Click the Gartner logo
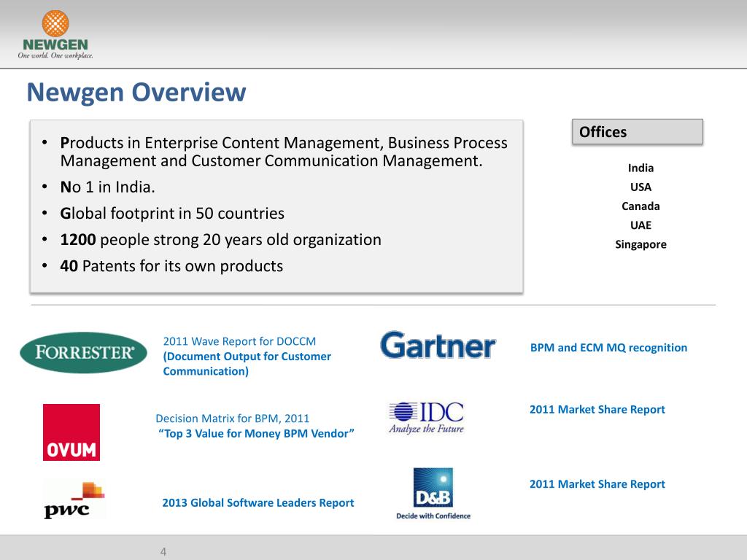Viewport: 747px width, 560px height. (x=438, y=345)
